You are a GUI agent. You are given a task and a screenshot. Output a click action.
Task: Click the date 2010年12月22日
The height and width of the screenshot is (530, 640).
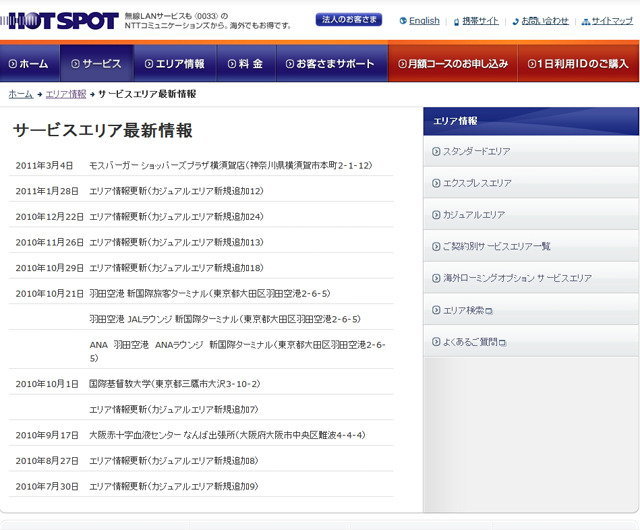pos(49,217)
